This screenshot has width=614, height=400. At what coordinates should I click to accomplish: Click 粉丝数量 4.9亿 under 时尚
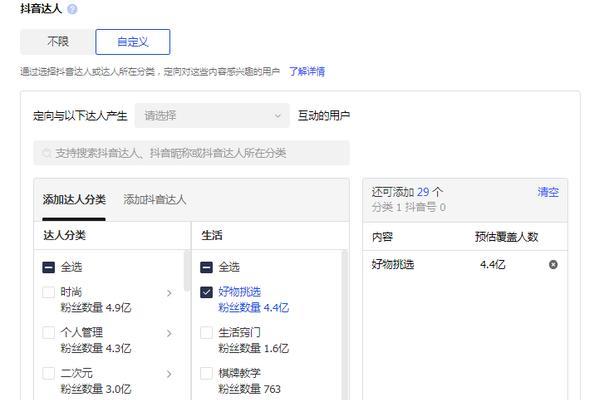coord(96,308)
